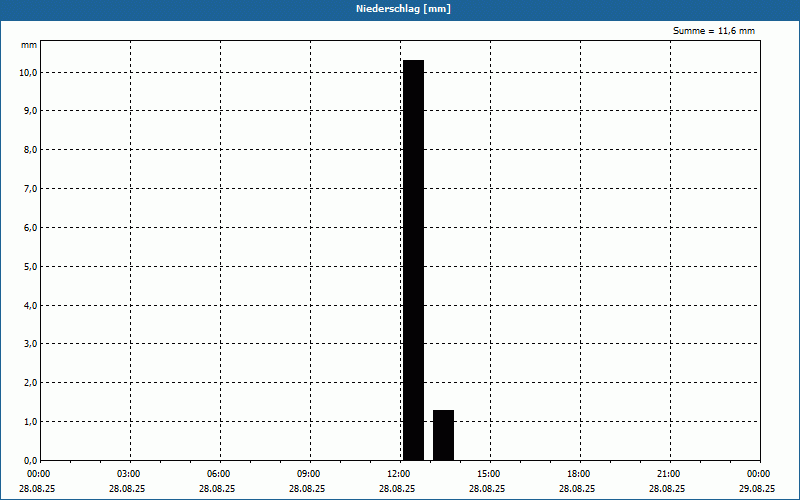Click the 9,0 y-axis value
Viewport: 800px width, 500px height.
click(x=31, y=111)
